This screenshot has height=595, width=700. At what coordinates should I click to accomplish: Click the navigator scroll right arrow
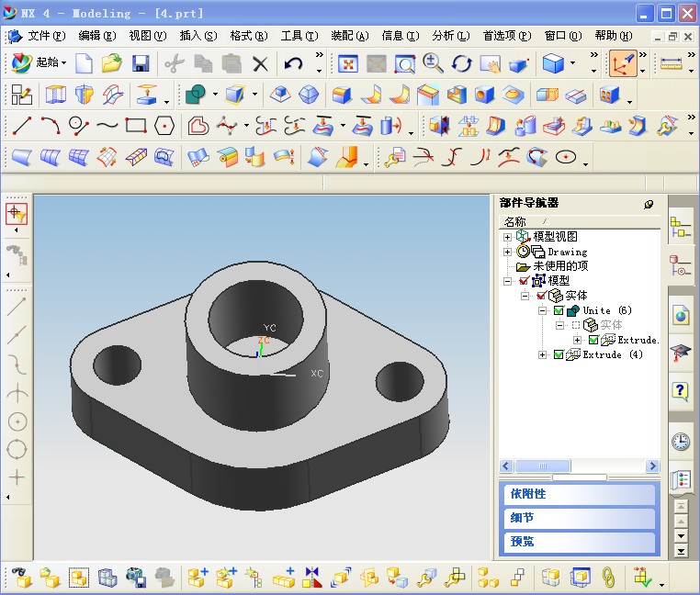(652, 466)
